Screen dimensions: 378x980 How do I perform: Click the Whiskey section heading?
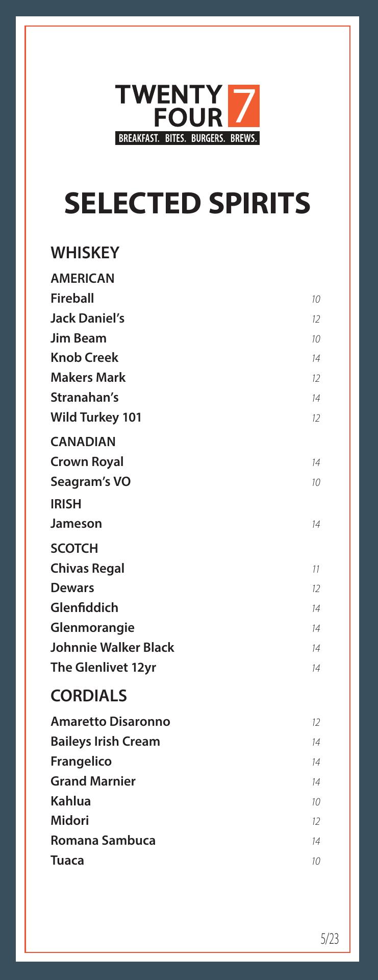pos(85,253)
